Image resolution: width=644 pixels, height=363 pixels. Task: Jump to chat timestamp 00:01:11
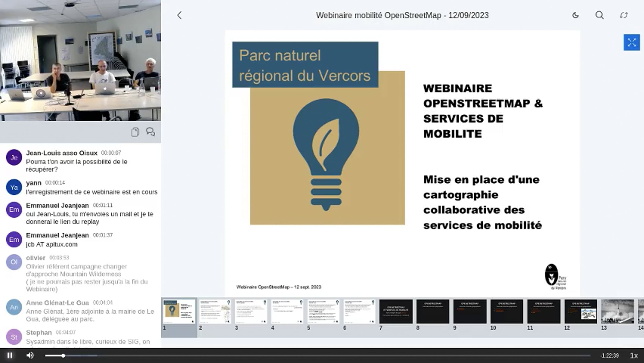point(103,205)
